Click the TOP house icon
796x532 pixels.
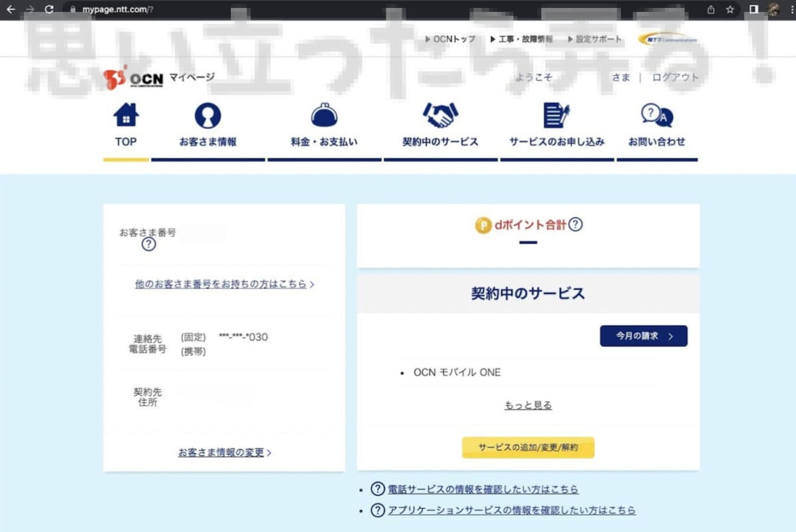point(126,115)
